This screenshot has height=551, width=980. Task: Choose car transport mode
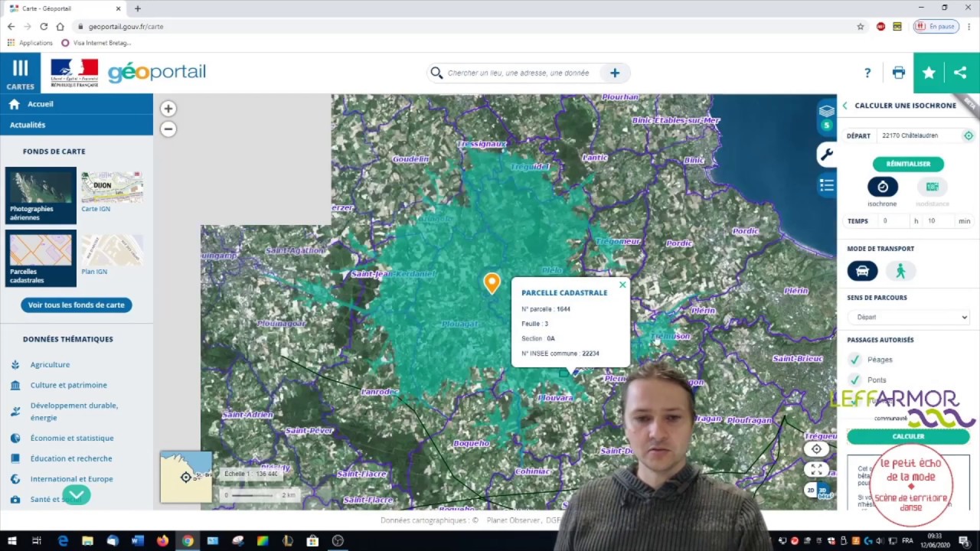862,271
